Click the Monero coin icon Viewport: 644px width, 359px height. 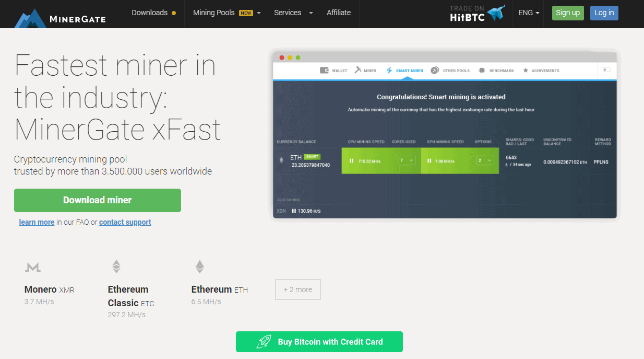click(x=33, y=268)
